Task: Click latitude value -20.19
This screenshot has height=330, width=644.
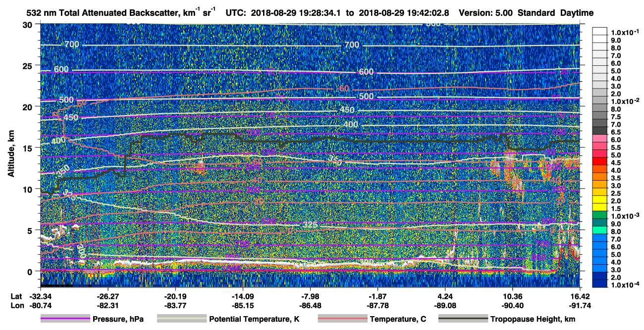Action: point(175,296)
